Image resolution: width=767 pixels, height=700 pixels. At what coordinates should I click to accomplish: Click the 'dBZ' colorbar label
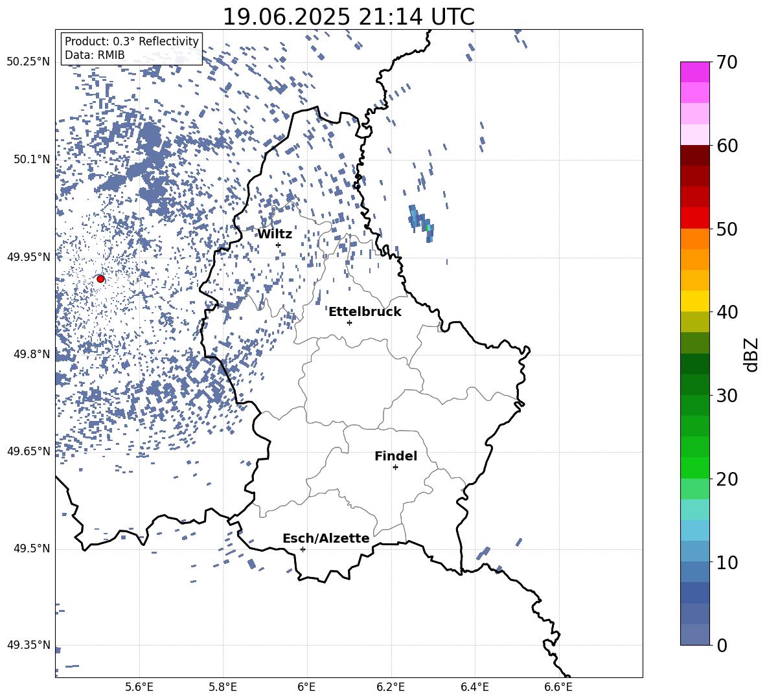(x=750, y=354)
